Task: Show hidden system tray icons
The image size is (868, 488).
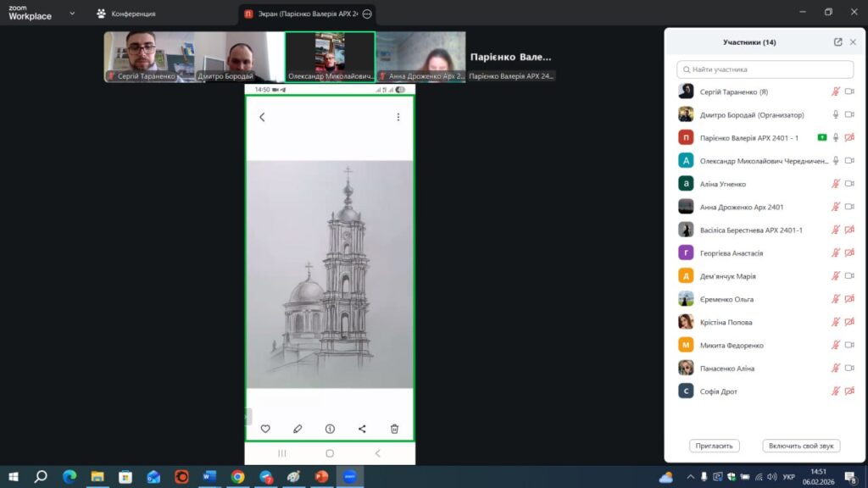Action: (690, 477)
